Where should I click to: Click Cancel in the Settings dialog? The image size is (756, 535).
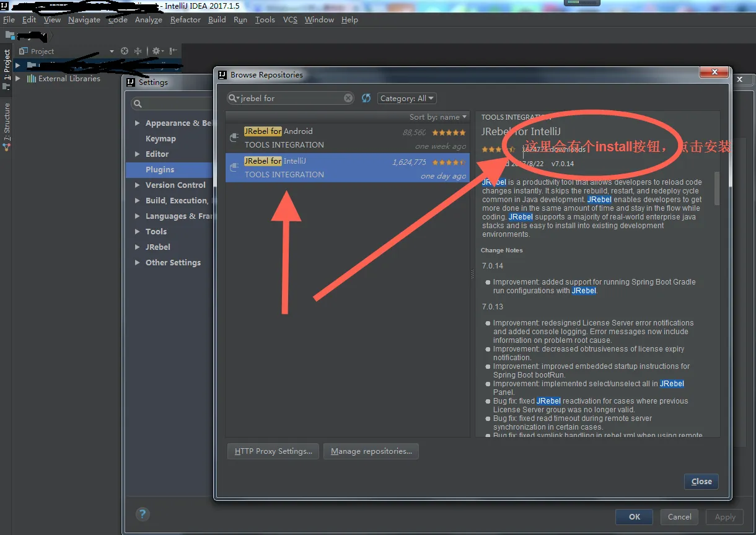[679, 517]
